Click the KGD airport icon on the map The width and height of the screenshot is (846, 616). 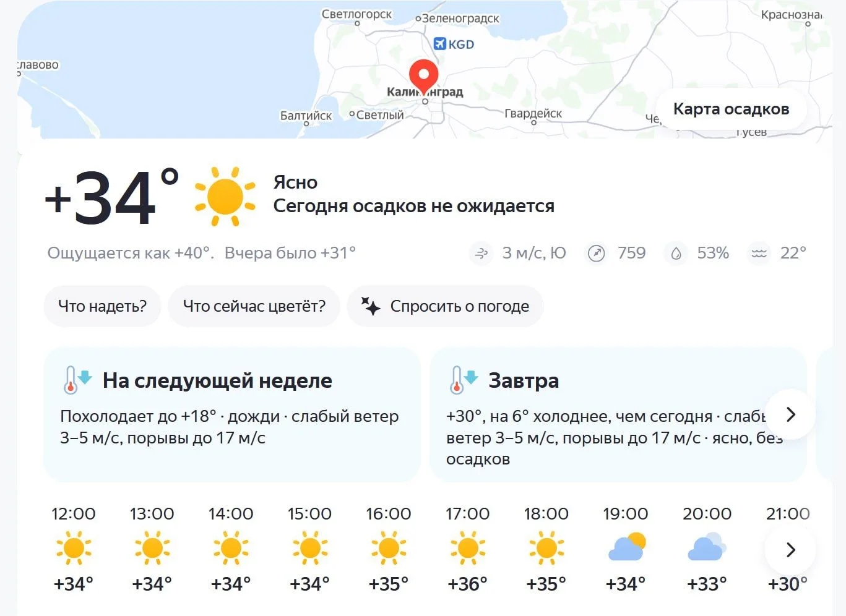click(x=440, y=44)
